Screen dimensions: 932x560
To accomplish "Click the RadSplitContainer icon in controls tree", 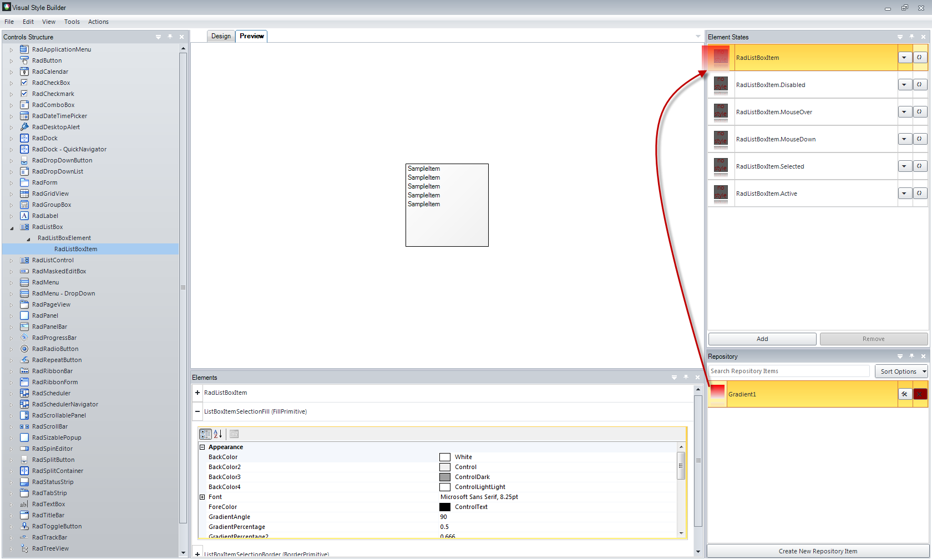I will coord(24,471).
